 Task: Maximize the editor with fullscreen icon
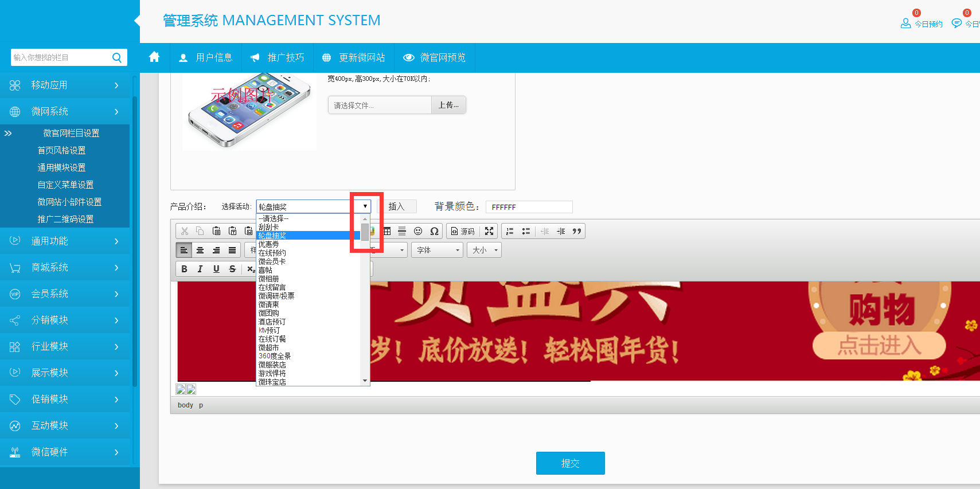click(489, 231)
